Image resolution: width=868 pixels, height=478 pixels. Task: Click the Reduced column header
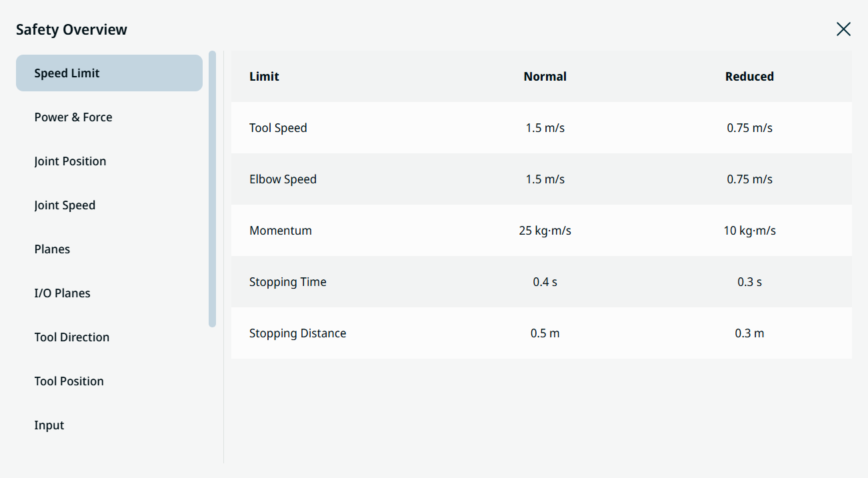(x=749, y=77)
